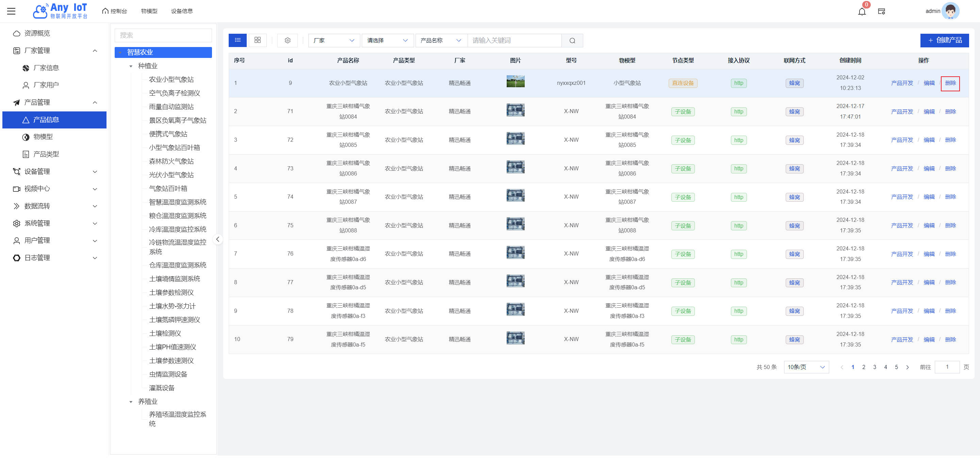Delete the 农业小型气象站 product row
The image size is (980, 460).
tap(950, 83)
